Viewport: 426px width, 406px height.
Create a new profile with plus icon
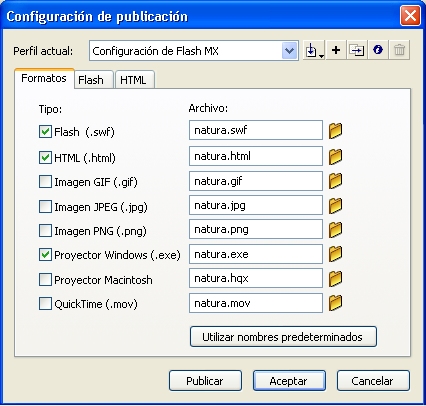336,51
